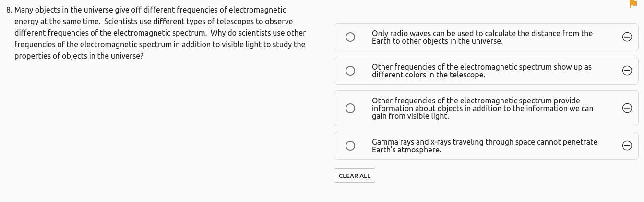
Task: Select radio button for 'Only radio waves' answer
Action: pyautogui.click(x=350, y=37)
